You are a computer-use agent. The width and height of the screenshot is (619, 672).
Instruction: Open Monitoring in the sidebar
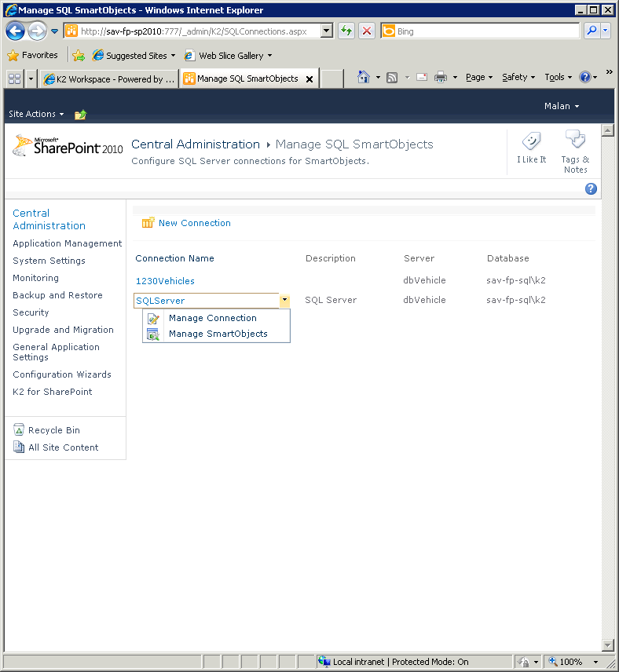point(35,278)
